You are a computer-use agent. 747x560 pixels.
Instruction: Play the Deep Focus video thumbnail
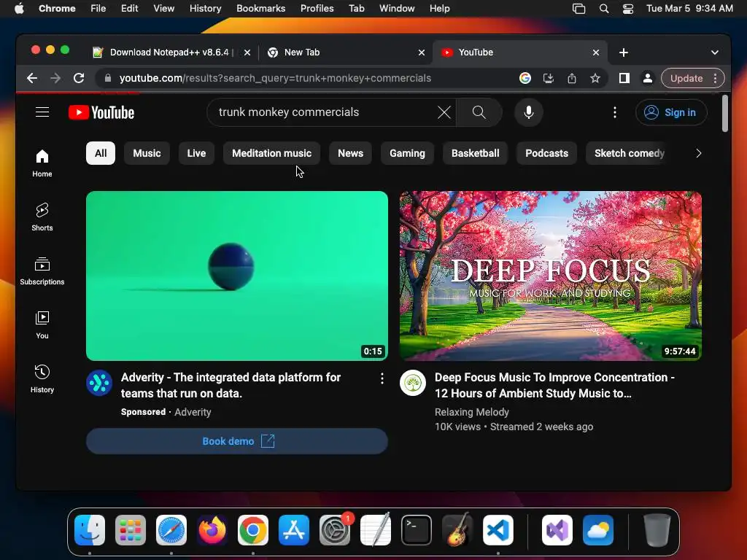[x=550, y=276]
